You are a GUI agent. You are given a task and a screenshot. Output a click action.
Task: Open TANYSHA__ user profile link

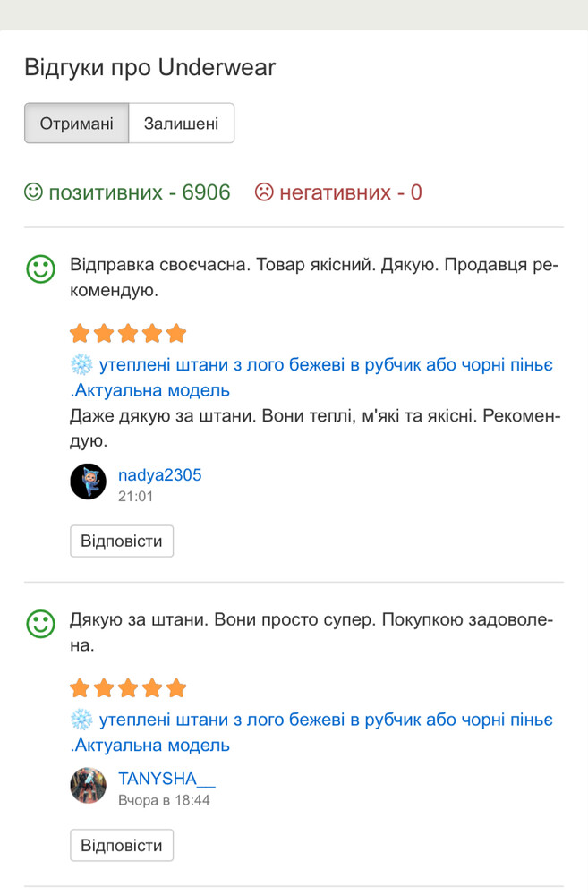(x=166, y=779)
